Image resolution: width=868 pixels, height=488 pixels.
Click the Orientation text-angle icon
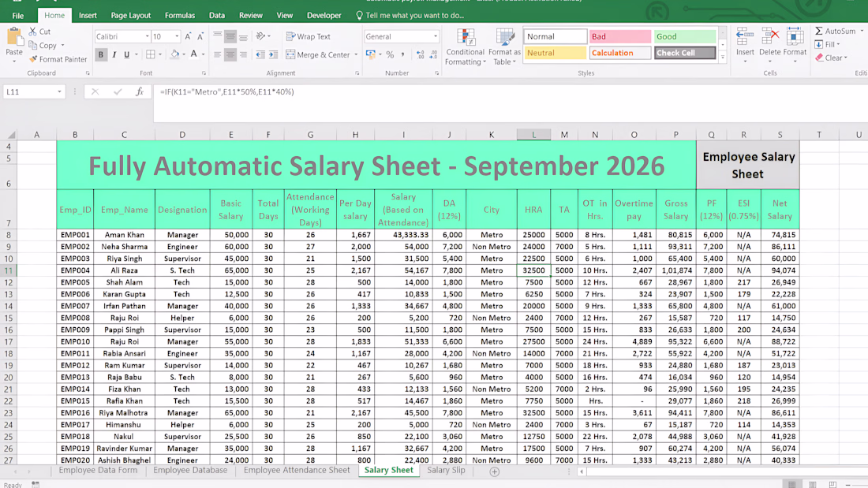click(x=260, y=36)
